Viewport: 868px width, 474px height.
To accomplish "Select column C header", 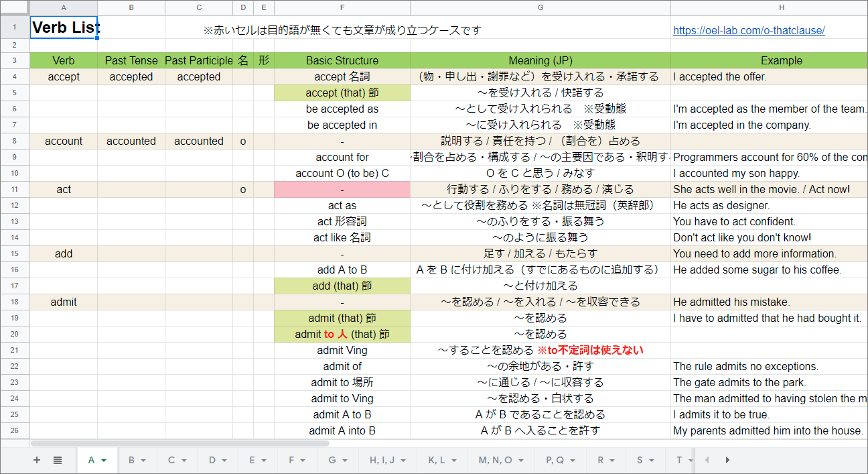I will click(x=199, y=7).
